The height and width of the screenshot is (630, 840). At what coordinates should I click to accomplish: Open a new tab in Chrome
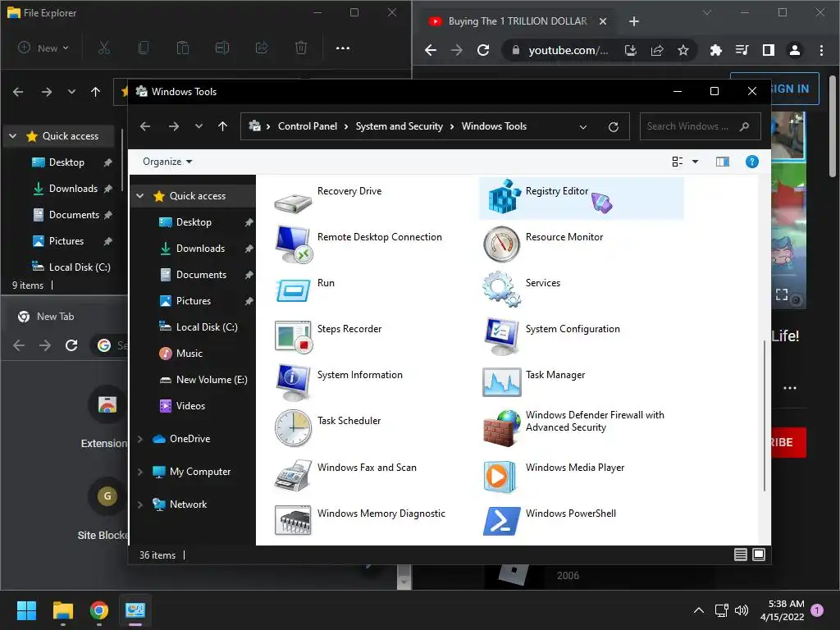tap(634, 21)
